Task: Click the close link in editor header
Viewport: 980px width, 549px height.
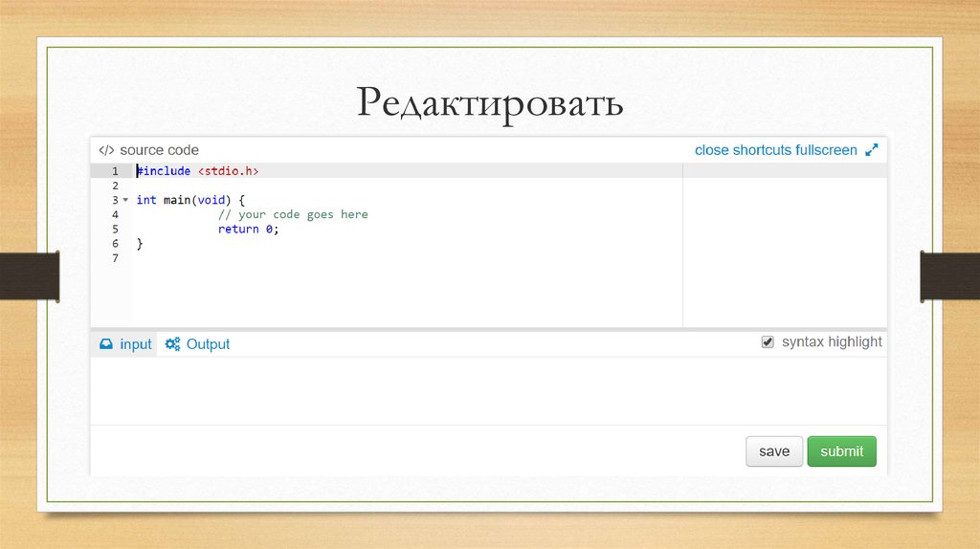Action: click(712, 150)
